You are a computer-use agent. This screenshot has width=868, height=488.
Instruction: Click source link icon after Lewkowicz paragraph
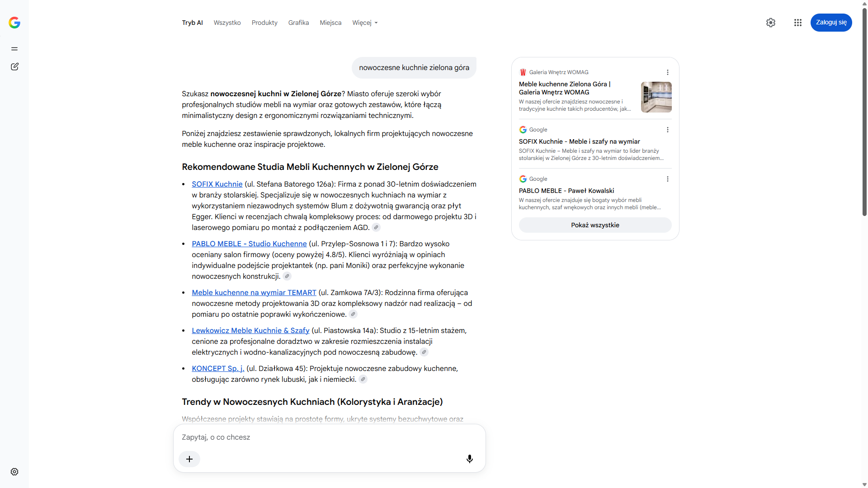click(424, 352)
